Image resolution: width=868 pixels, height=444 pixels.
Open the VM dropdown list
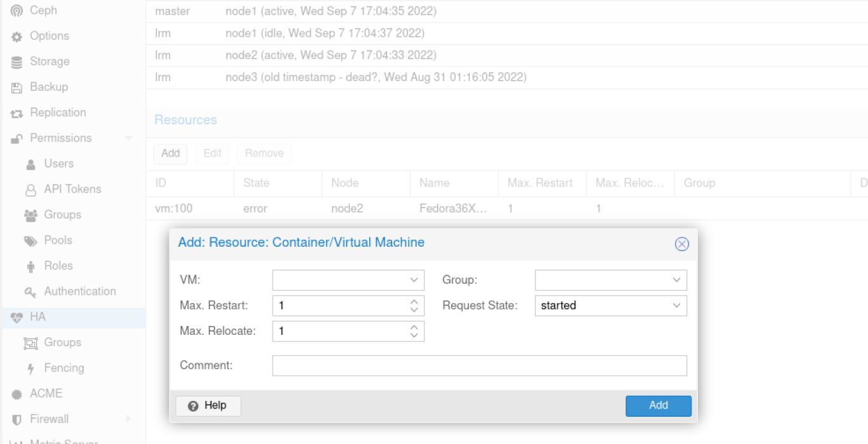point(414,280)
